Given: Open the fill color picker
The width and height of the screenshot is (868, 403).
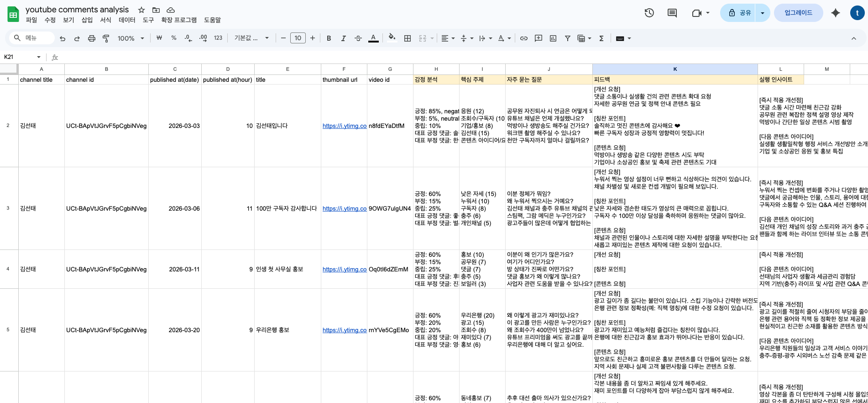Looking at the screenshot, I should click(392, 38).
